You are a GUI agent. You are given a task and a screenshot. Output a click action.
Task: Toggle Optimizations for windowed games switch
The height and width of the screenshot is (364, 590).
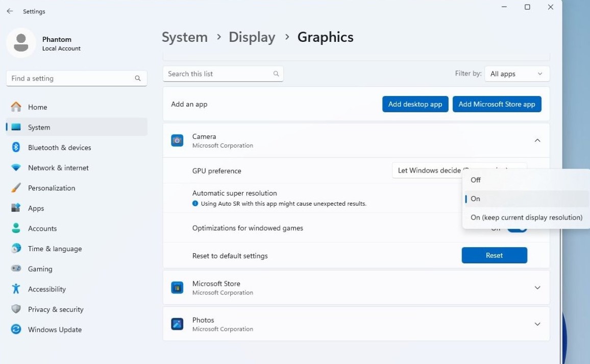[518, 229]
